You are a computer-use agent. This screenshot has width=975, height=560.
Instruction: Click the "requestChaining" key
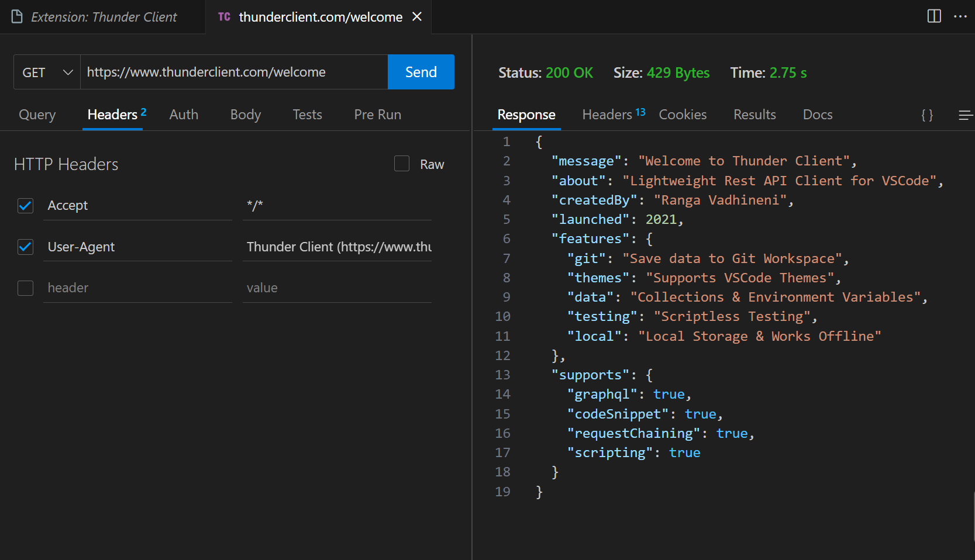(633, 433)
